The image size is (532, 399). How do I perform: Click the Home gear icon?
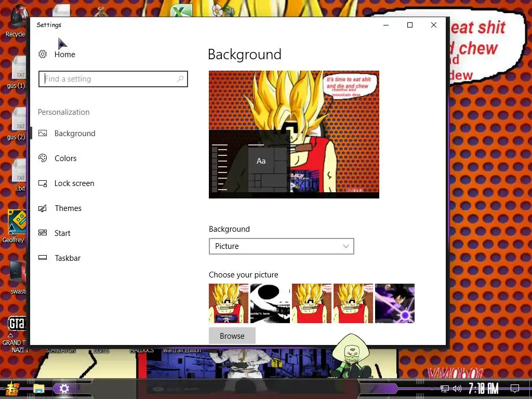click(x=43, y=54)
